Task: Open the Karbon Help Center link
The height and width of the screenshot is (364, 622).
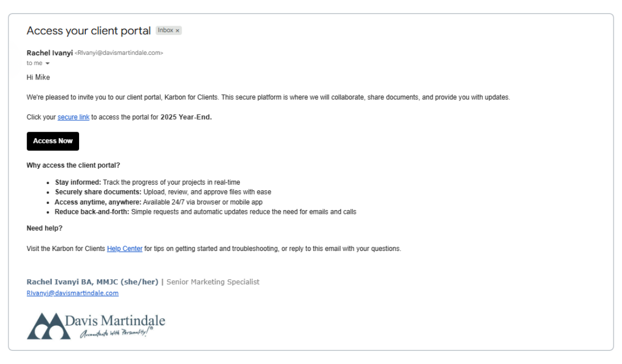Action: (125, 249)
